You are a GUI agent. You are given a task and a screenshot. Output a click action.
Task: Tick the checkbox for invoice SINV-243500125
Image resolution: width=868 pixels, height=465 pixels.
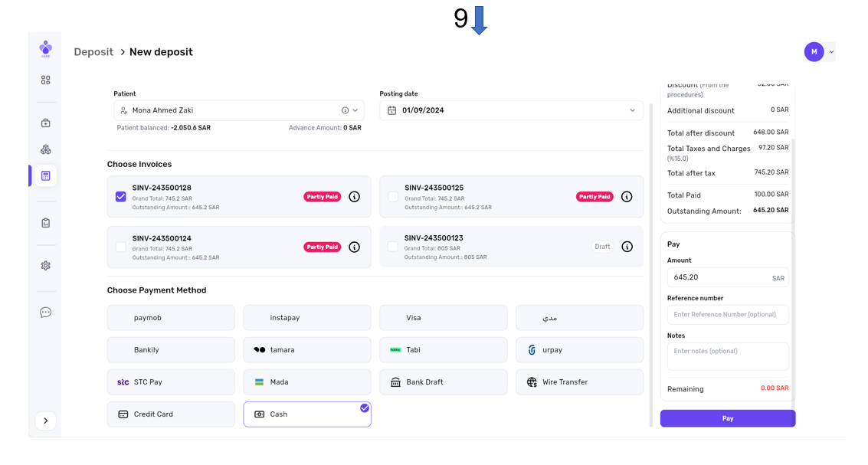[x=393, y=197]
